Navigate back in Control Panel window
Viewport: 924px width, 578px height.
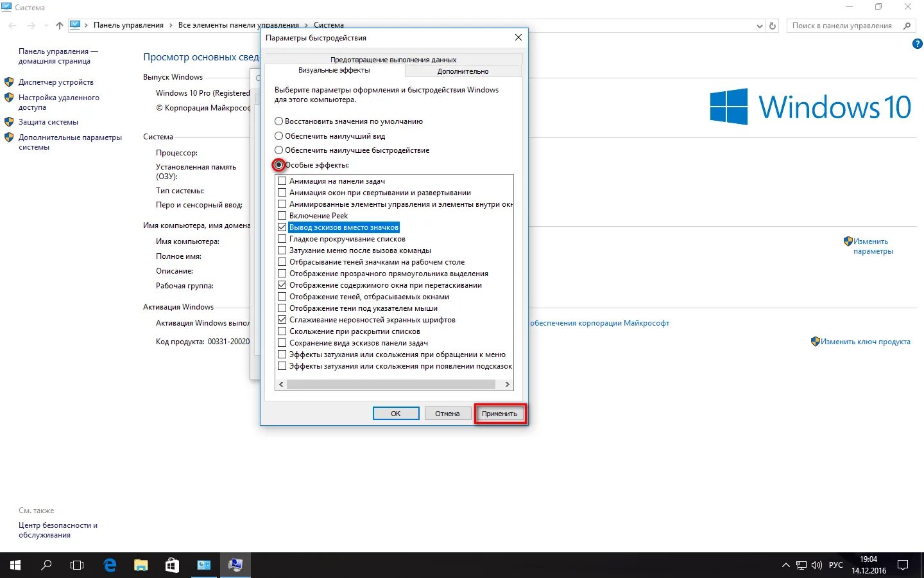tap(12, 26)
